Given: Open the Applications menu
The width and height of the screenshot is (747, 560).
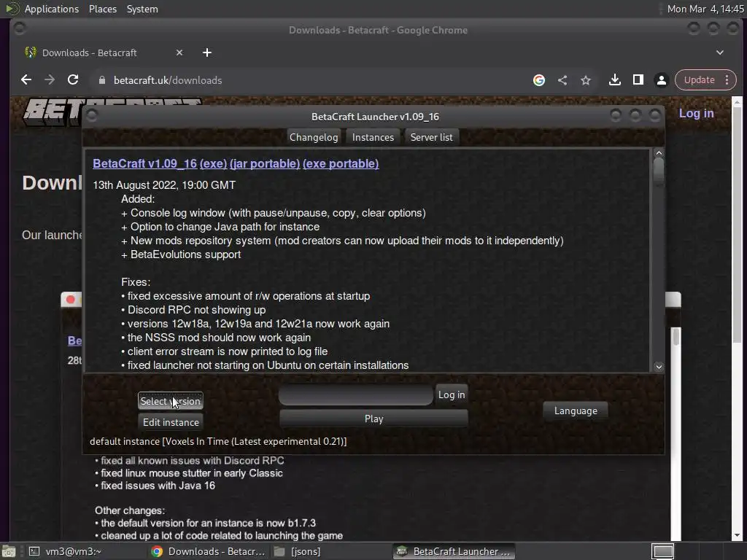Looking at the screenshot, I should (x=52, y=9).
